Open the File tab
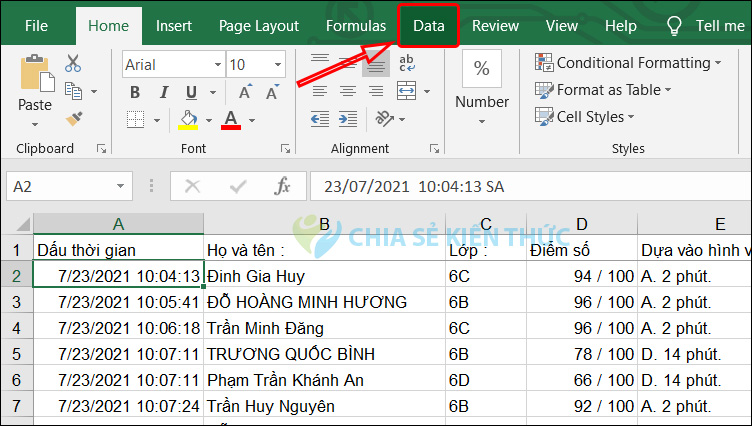This screenshot has width=752, height=426. point(36,26)
